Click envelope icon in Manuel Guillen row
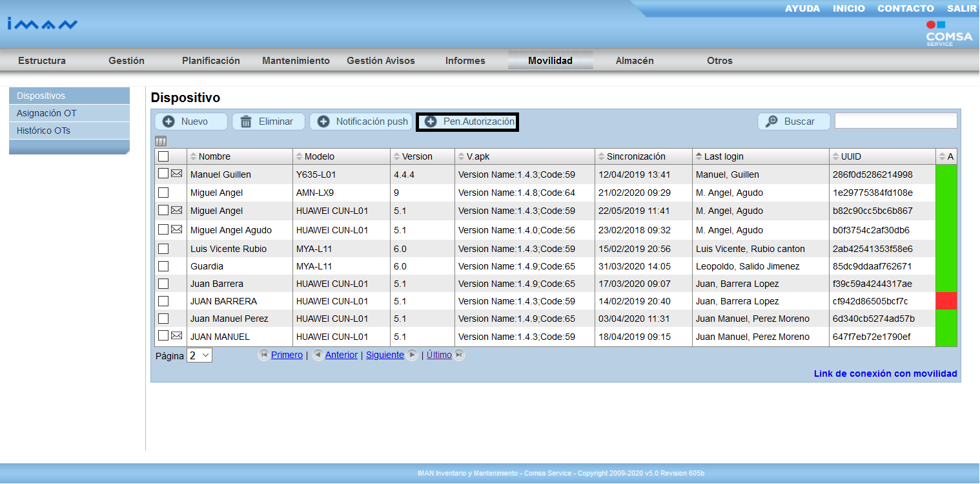The width and height of the screenshot is (980, 484). [x=176, y=174]
